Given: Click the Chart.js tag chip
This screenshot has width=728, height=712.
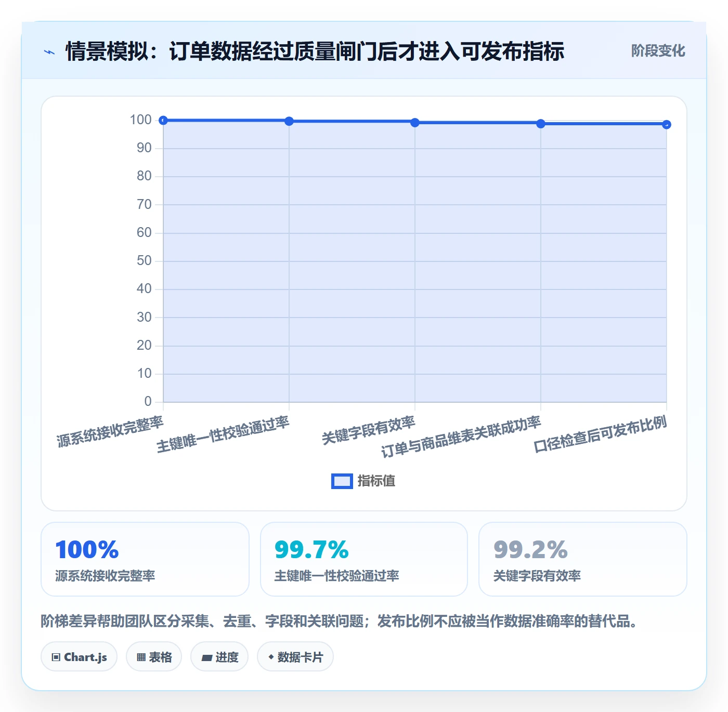Looking at the screenshot, I should (79, 657).
